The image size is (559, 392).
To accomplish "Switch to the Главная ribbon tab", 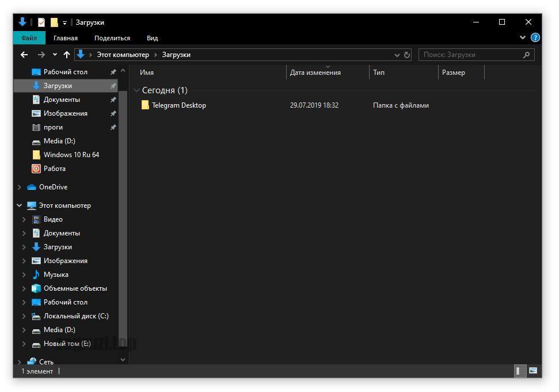I will [x=66, y=38].
